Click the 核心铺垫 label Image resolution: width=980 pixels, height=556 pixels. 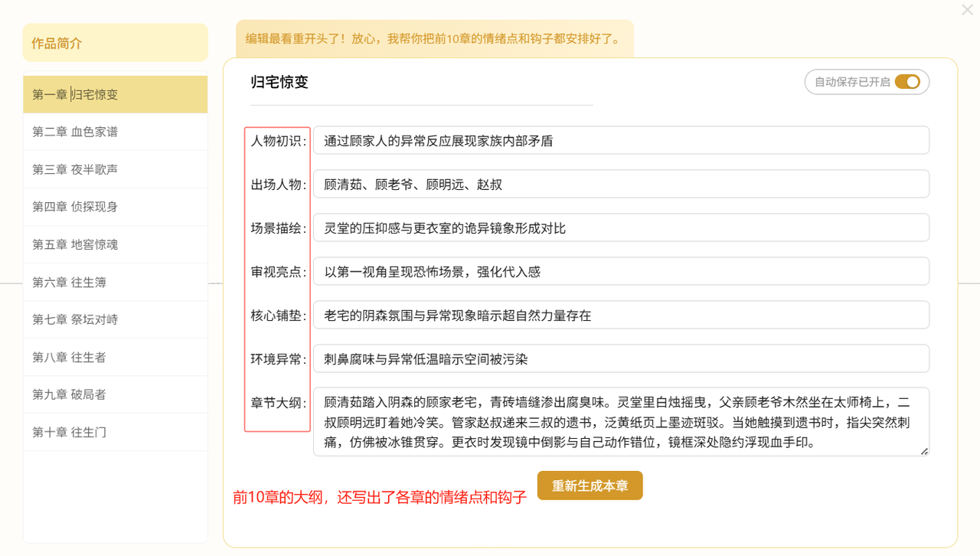point(279,316)
